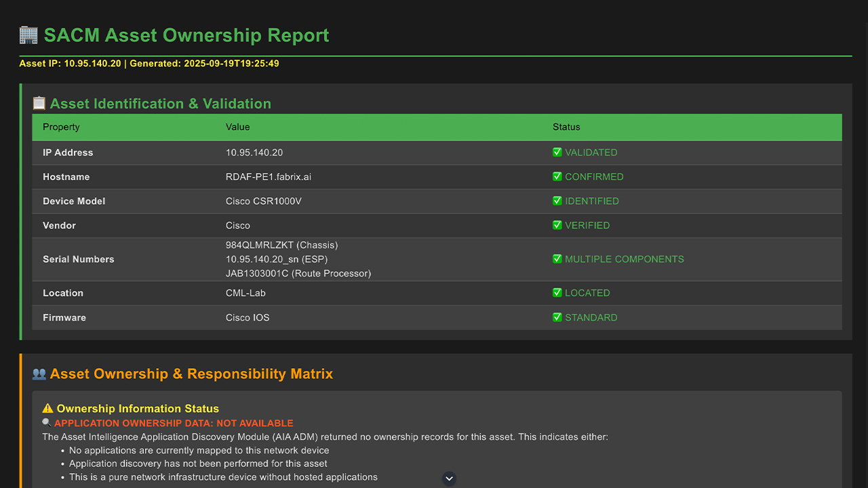Click hostname RDAF-PE1.fabrix.ai
The image size is (868, 488).
point(269,177)
